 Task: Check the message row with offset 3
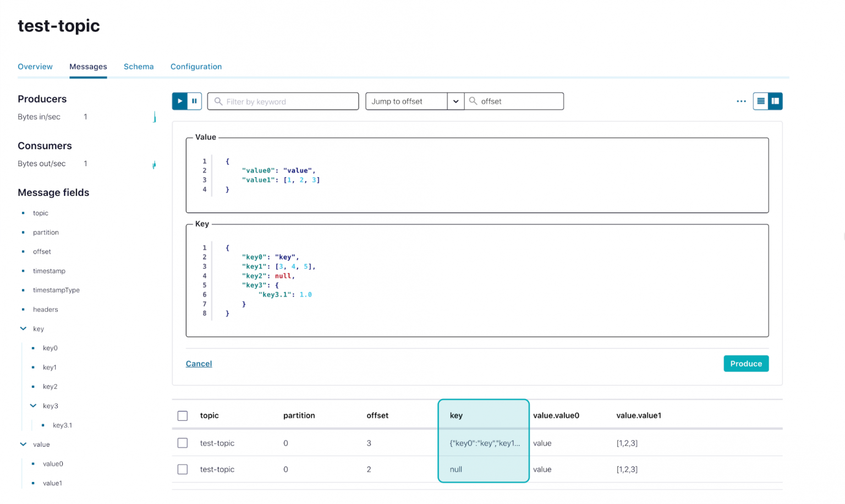182,443
